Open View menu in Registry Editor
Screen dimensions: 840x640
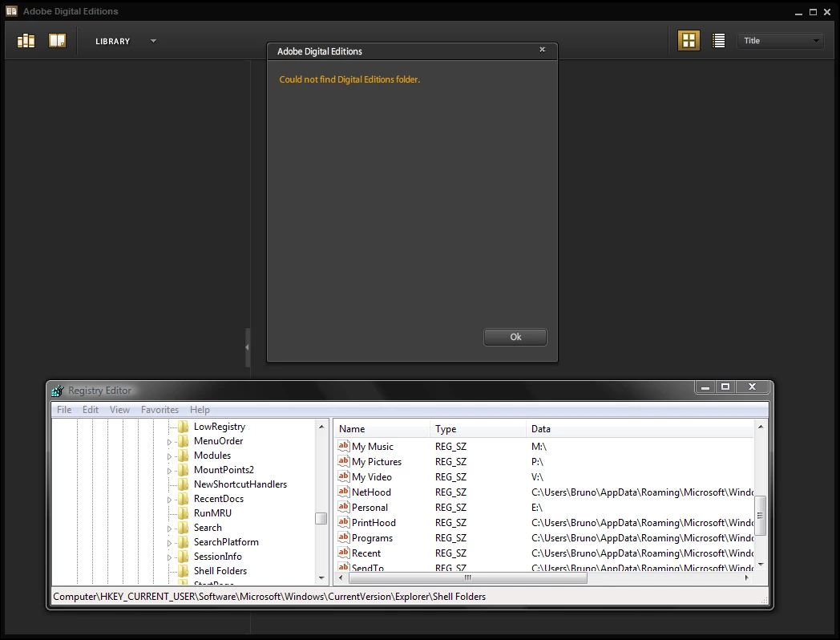pyautogui.click(x=119, y=410)
